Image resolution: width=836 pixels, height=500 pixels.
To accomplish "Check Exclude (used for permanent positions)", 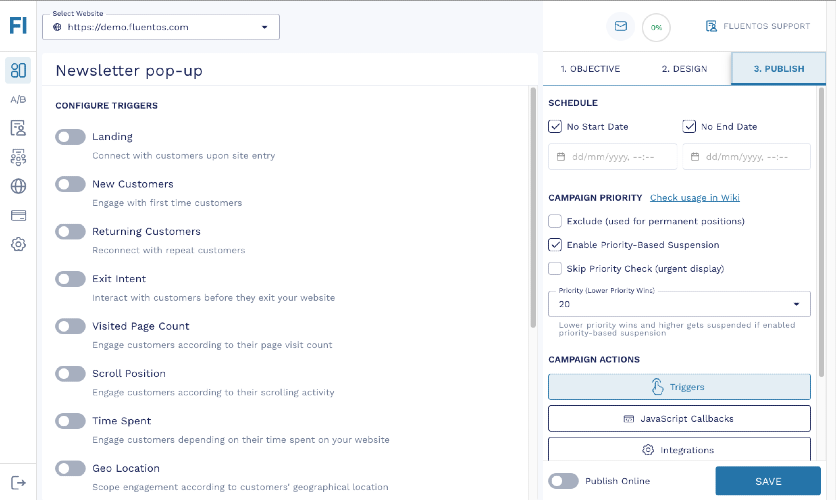I will 555,221.
